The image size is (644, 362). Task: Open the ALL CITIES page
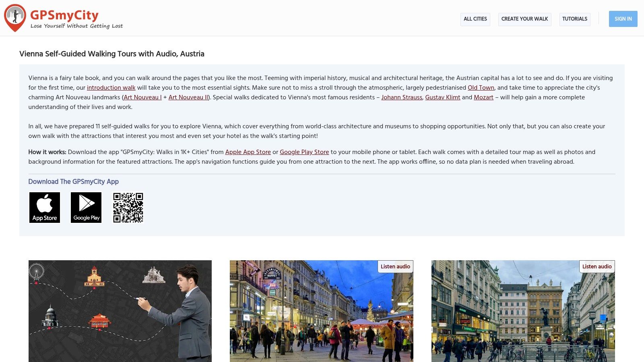475,19
